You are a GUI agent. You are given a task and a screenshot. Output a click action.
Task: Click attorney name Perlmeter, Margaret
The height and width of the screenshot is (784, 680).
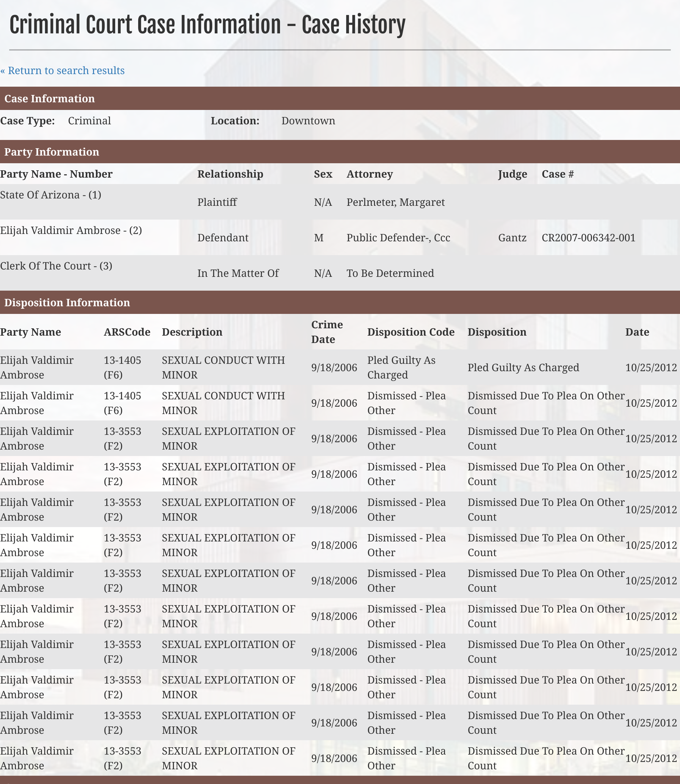tap(395, 202)
